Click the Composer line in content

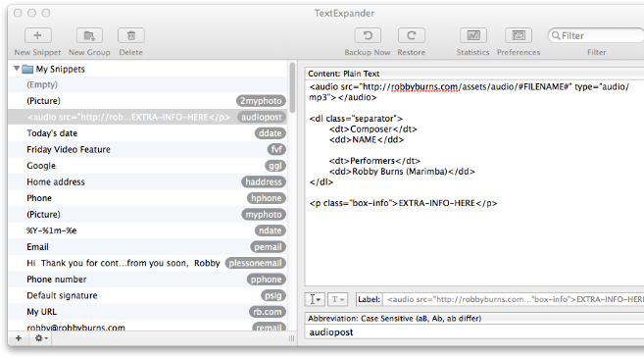tap(372, 129)
